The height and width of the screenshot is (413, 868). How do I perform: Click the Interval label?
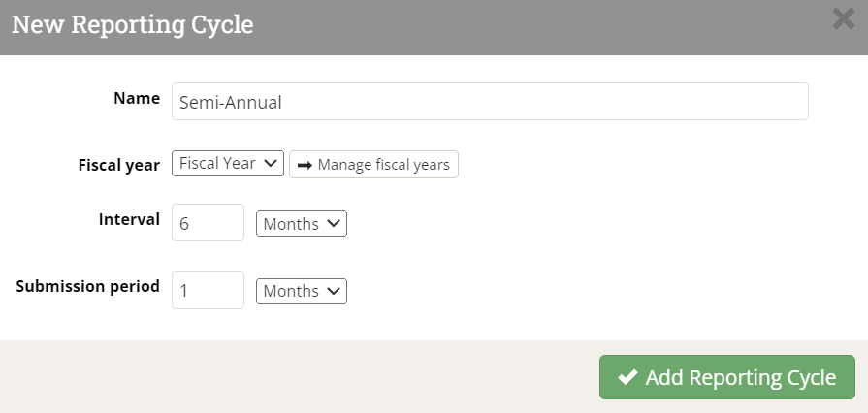tap(129, 220)
